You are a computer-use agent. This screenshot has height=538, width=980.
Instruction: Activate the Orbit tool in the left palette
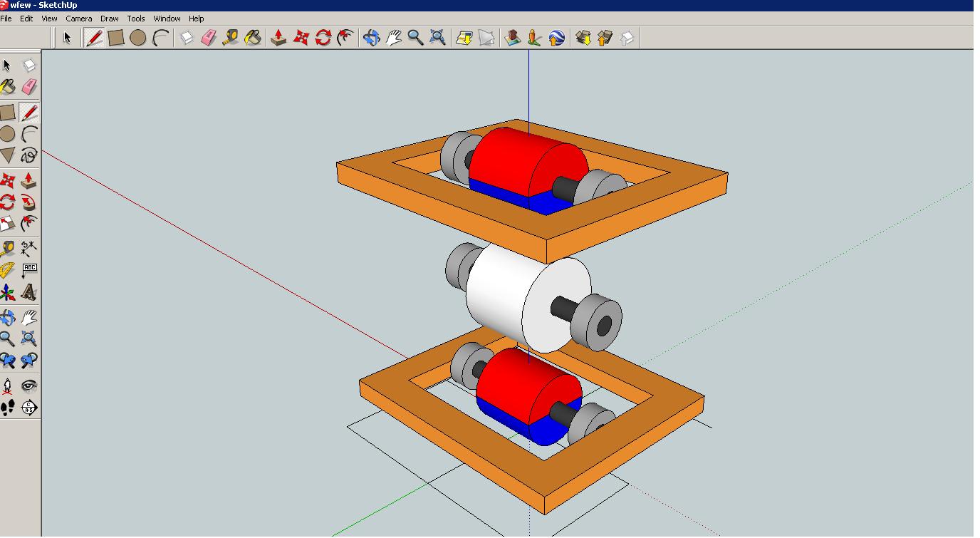tap(7, 317)
